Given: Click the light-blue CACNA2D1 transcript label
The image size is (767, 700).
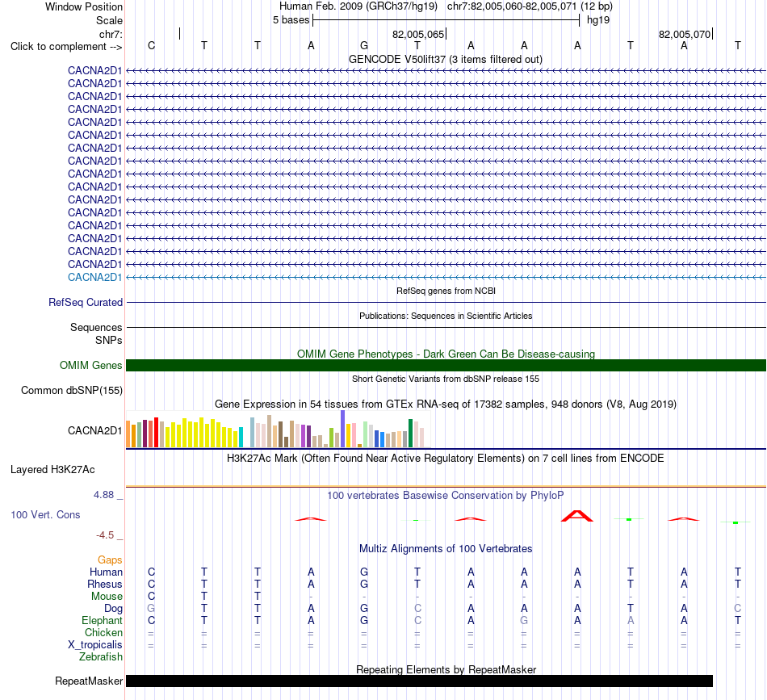Looking at the screenshot, I should (x=95, y=278).
